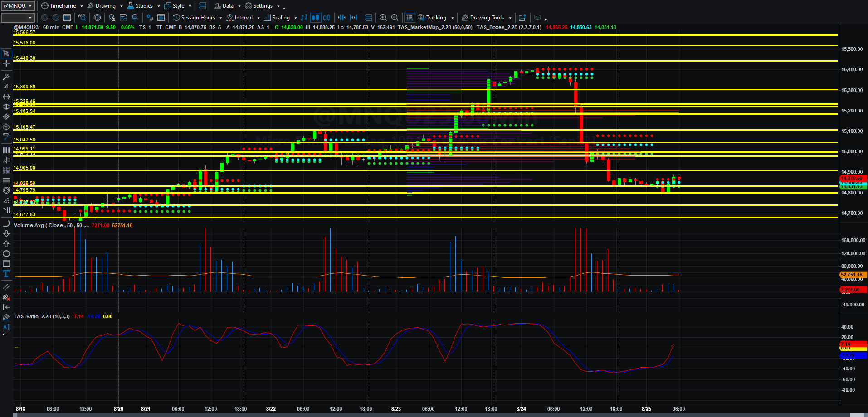Select the text annotation tool
This screenshot has height=417, width=868.
click(6, 273)
